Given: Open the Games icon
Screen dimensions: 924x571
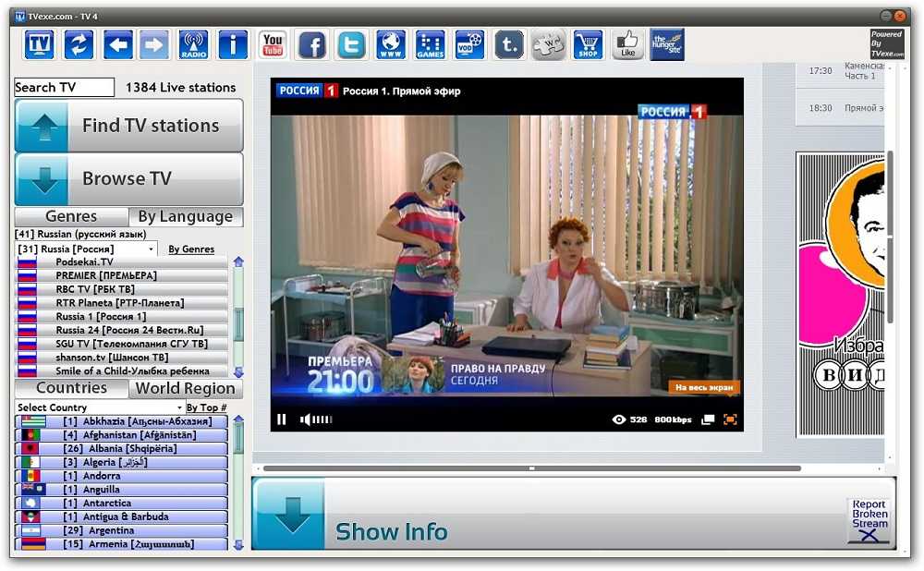Looking at the screenshot, I should point(431,44).
